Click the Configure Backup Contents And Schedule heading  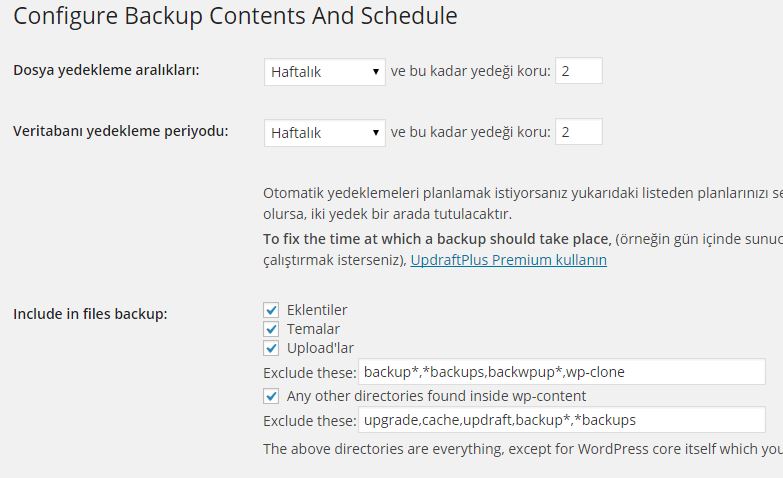pos(235,16)
